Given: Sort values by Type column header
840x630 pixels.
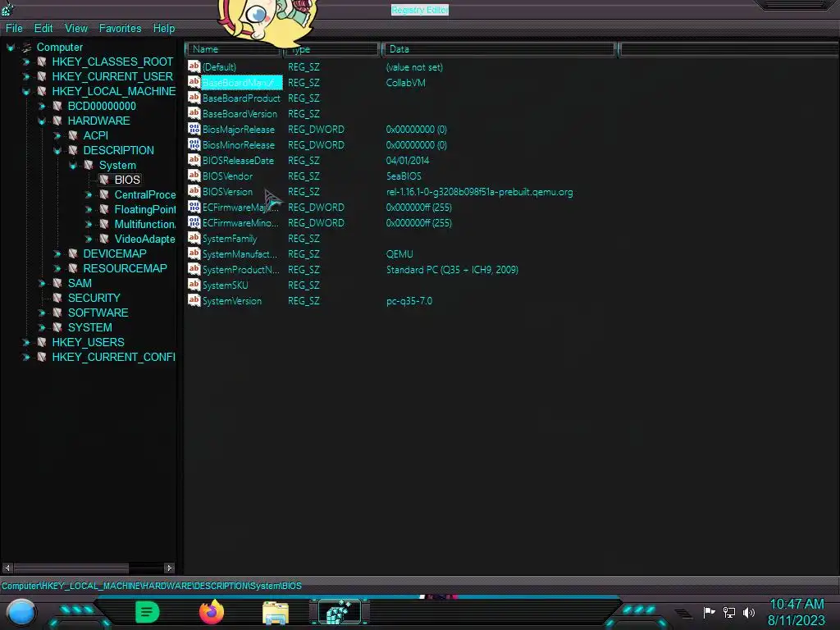Looking at the screenshot, I should click(x=331, y=49).
